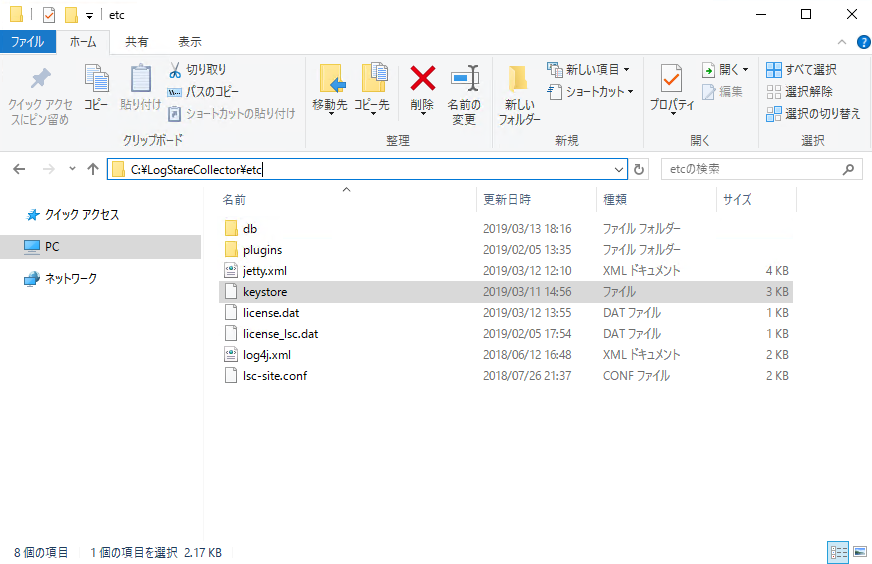The image size is (872, 564).
Task: Delete the selected file with red X
Action: (423, 89)
